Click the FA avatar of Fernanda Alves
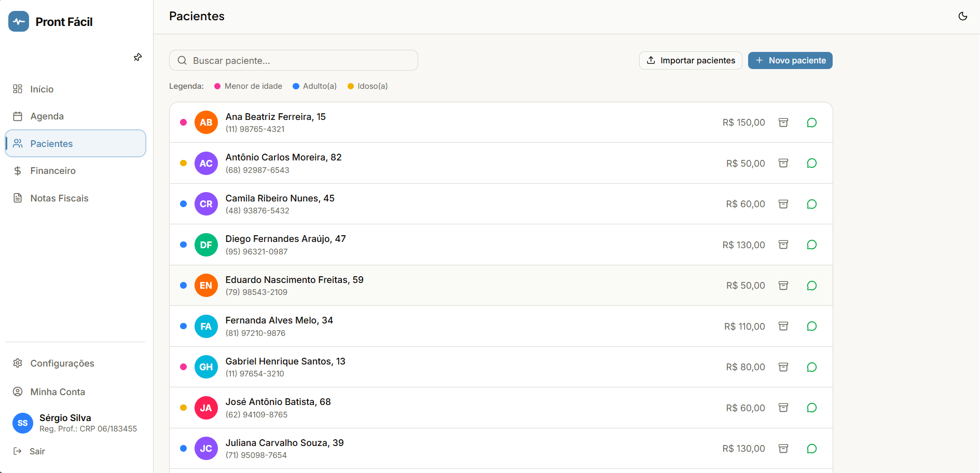The height and width of the screenshot is (473, 980). [x=206, y=326]
